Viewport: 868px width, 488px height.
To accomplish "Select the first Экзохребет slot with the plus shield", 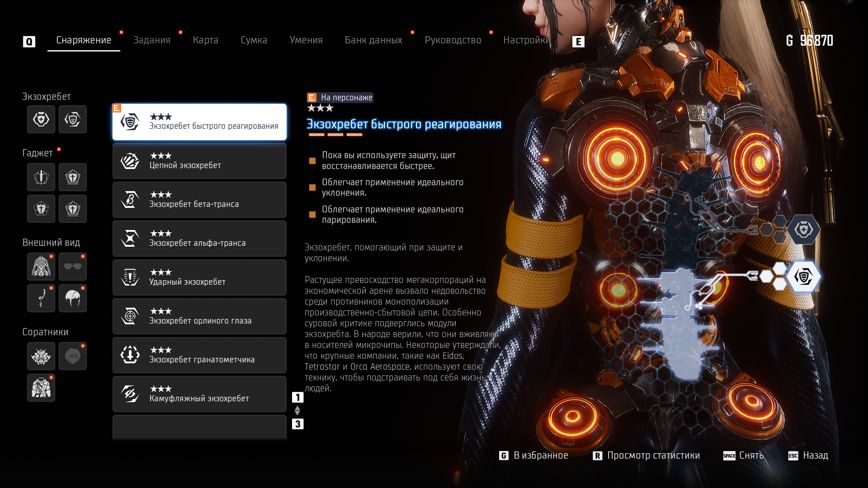I will [x=41, y=119].
